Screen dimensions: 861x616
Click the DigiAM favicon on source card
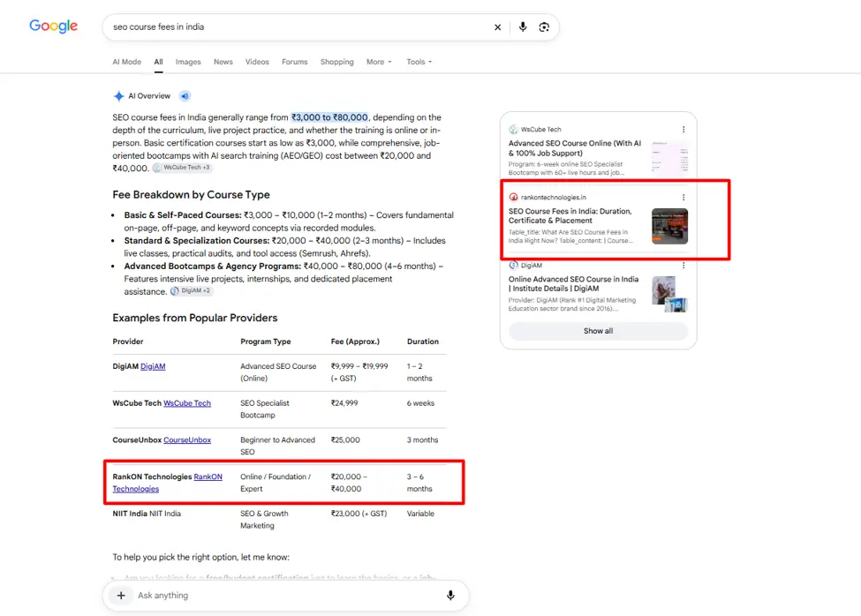pos(513,266)
